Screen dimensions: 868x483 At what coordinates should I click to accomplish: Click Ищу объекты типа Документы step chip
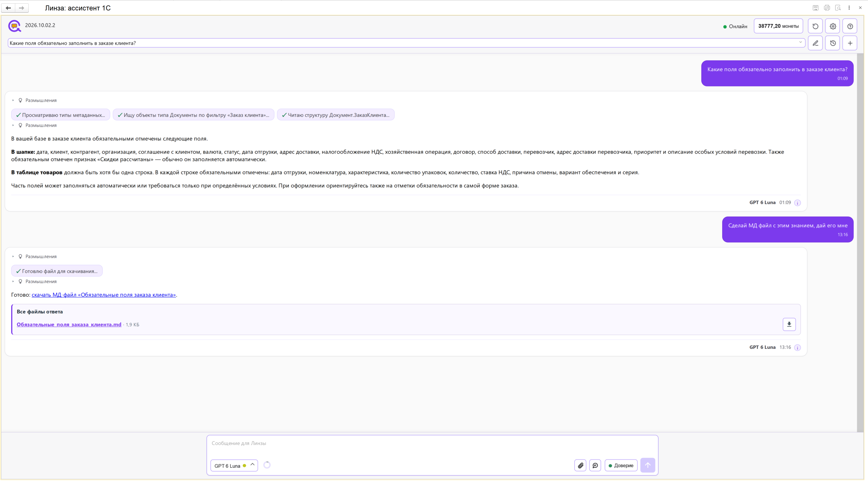pos(194,115)
